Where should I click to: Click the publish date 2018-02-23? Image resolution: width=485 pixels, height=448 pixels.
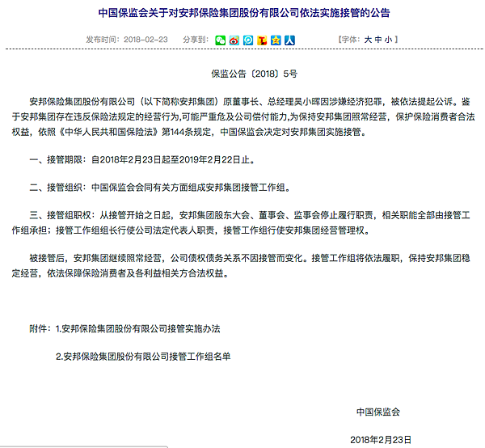(x=145, y=40)
